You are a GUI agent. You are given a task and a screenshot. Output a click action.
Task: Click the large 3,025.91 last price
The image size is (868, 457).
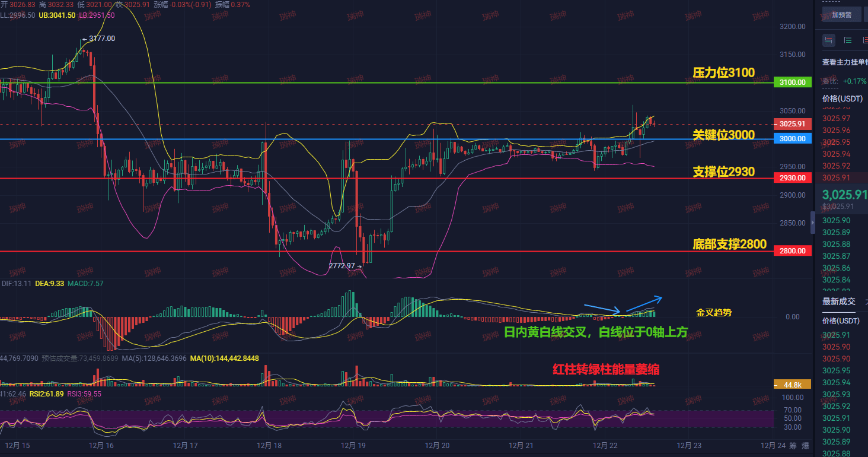844,194
